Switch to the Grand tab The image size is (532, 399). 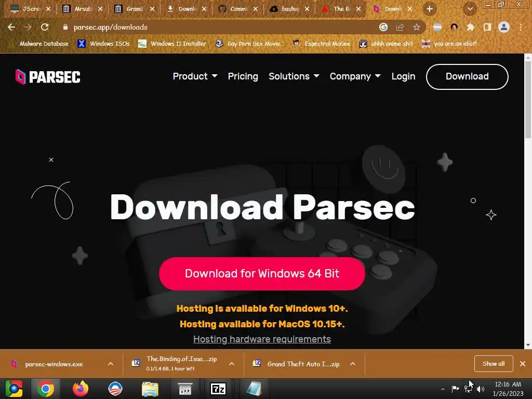click(x=135, y=9)
